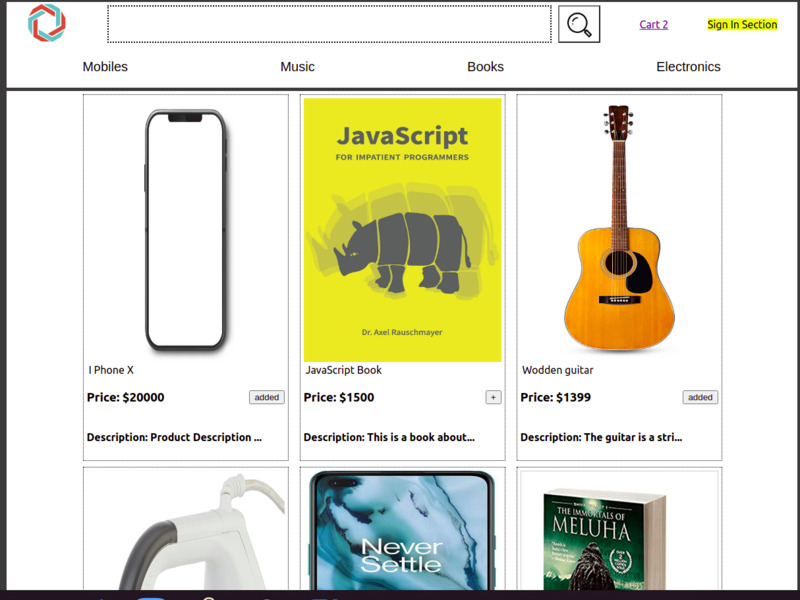Viewport: 800px width, 600px height.
Task: Select the Books category
Action: click(485, 67)
